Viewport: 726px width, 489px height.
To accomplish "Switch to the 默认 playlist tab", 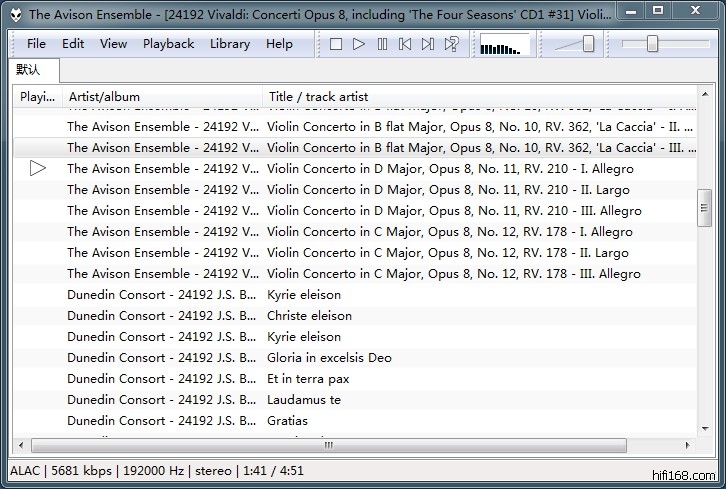I will tap(29, 70).
